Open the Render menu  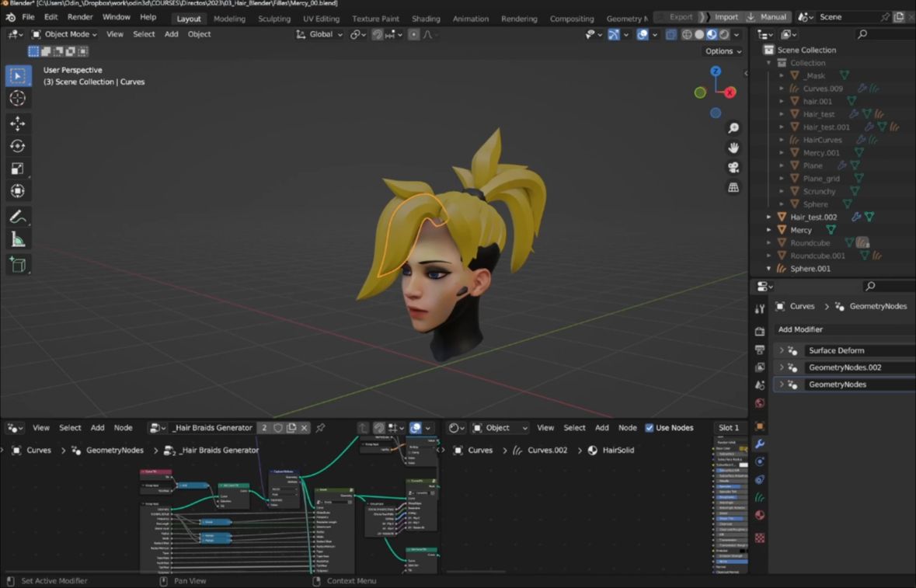click(x=80, y=18)
